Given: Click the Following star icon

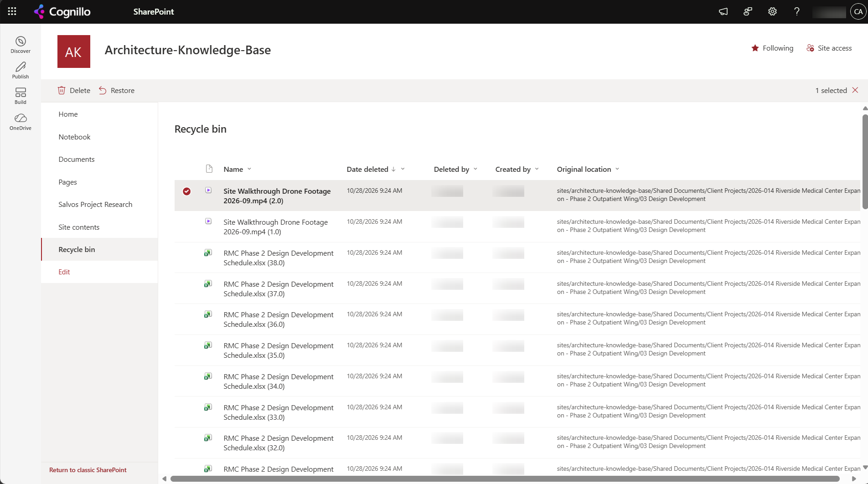Looking at the screenshot, I should [755, 48].
